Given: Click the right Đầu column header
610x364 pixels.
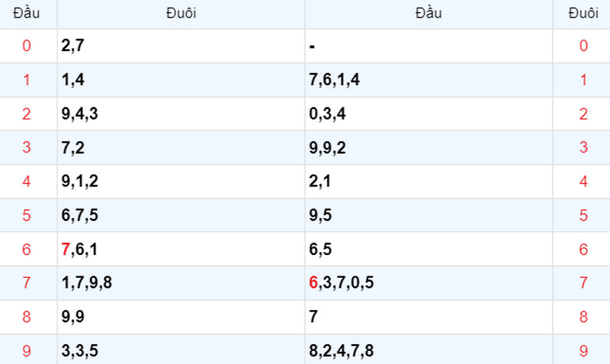Looking at the screenshot, I should (429, 13).
